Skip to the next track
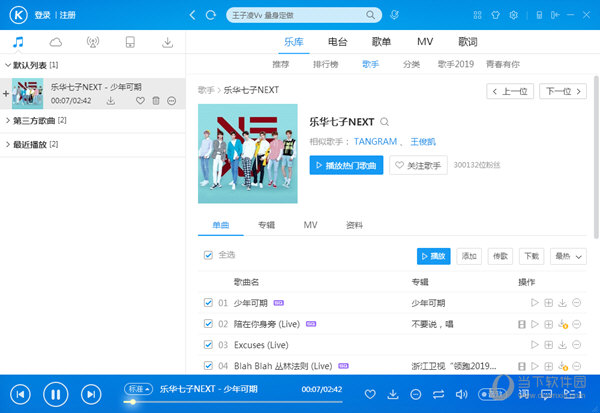The width and height of the screenshot is (600, 413). tap(91, 394)
